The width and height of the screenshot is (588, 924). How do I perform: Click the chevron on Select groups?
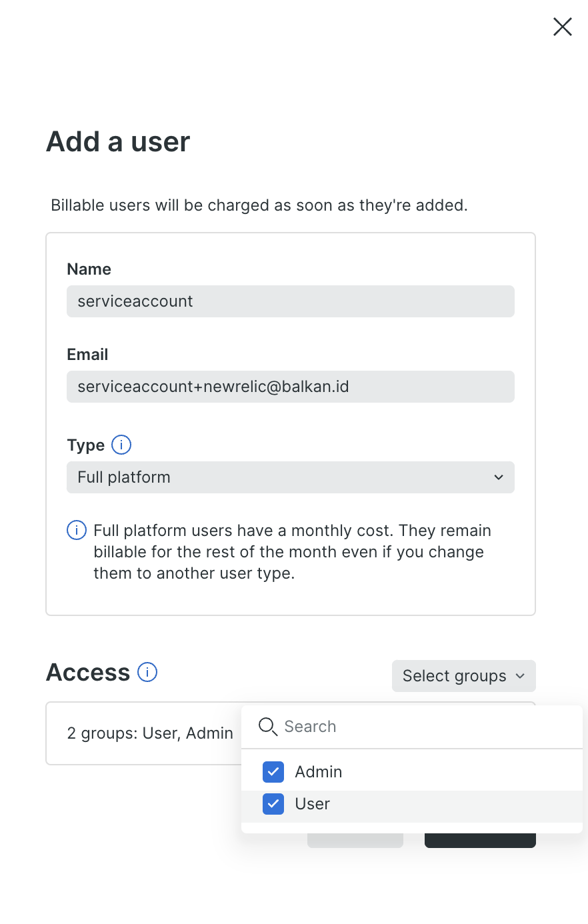pos(521,676)
